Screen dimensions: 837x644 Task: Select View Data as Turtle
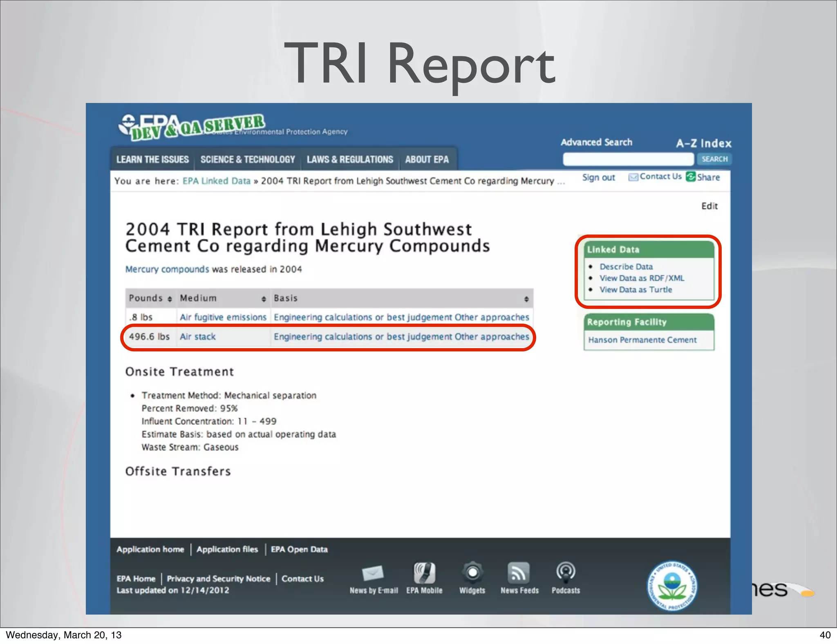pos(636,289)
